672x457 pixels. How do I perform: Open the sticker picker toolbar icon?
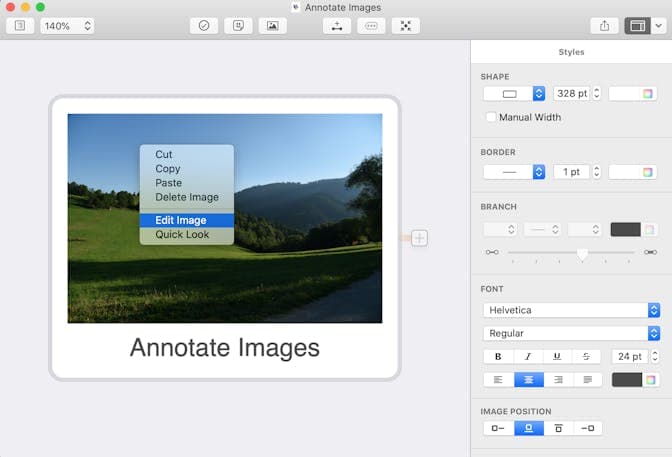point(238,26)
